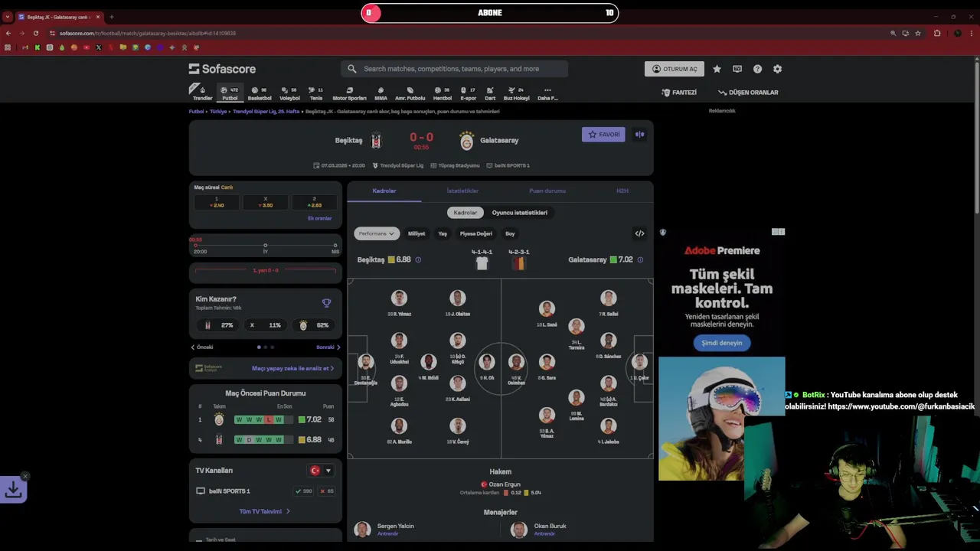Click the download icon at screen's left edge
980x551 pixels.
point(13,490)
